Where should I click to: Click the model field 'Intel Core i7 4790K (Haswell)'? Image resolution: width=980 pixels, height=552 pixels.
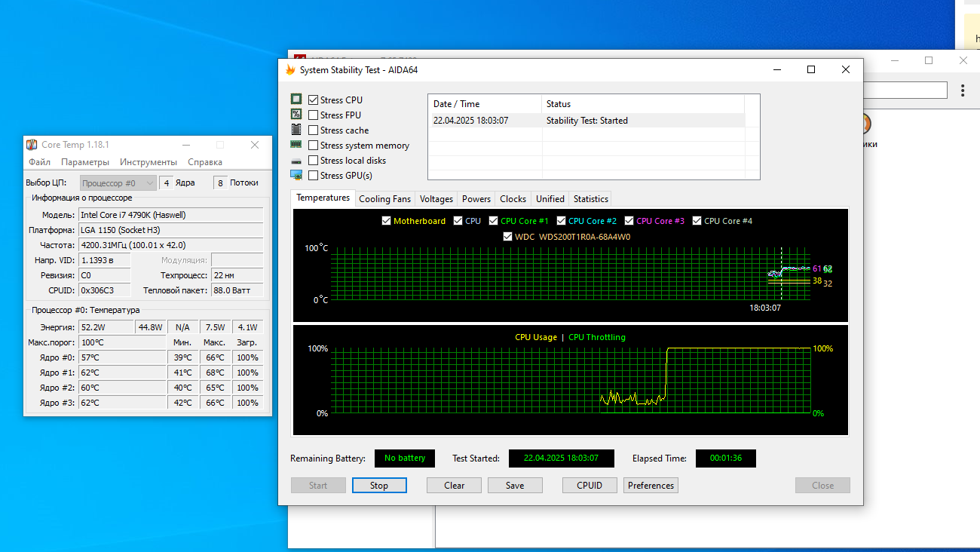click(171, 215)
